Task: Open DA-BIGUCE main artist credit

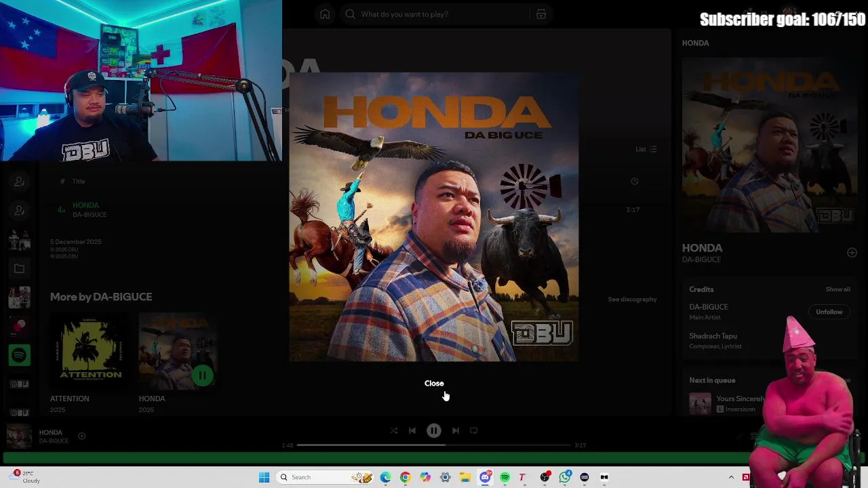Action: pos(709,307)
